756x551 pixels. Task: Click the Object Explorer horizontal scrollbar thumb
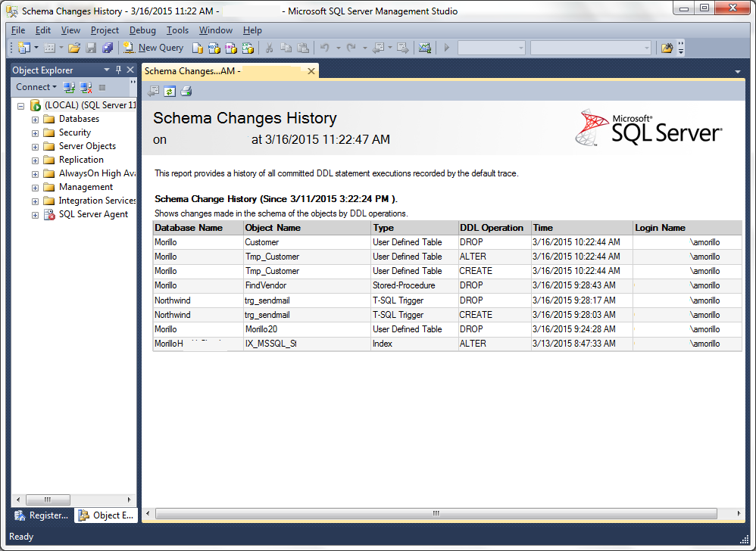coord(48,500)
